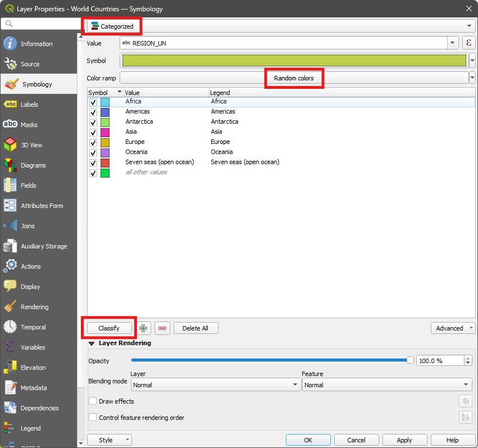Click the red minus remove category icon
Image resolution: width=478 pixels, height=448 pixels.
[162, 328]
